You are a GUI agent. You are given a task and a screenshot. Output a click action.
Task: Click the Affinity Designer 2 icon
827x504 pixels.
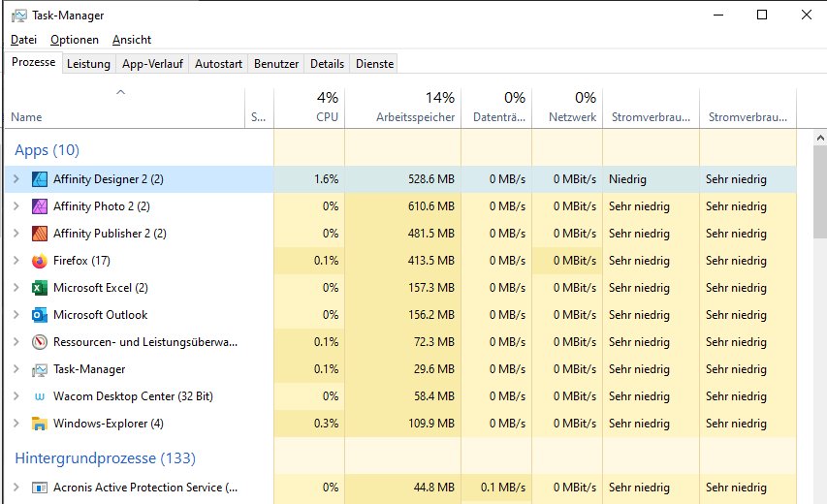40,179
